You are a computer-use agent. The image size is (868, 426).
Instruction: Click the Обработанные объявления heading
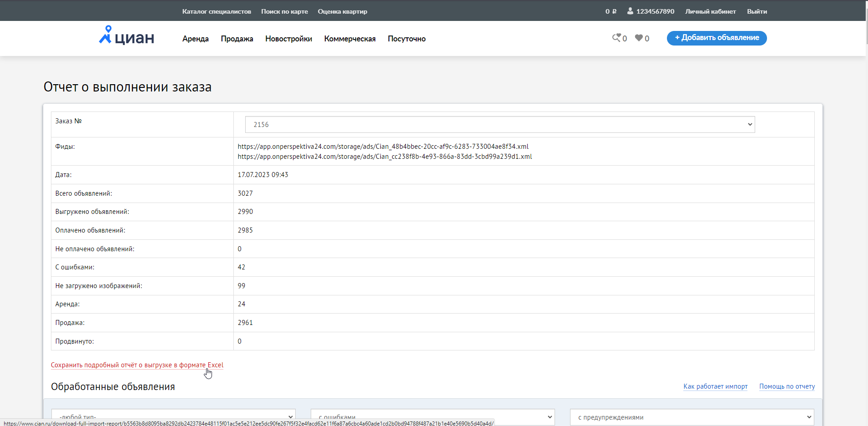(x=113, y=386)
